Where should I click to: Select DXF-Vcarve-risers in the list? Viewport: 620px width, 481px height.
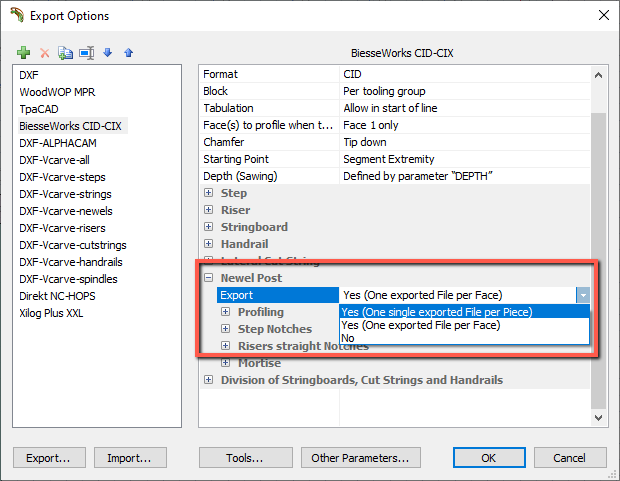pos(62,228)
